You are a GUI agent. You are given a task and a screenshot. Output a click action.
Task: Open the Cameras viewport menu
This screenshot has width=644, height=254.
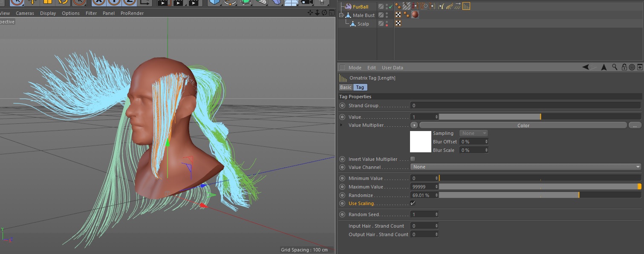point(25,13)
